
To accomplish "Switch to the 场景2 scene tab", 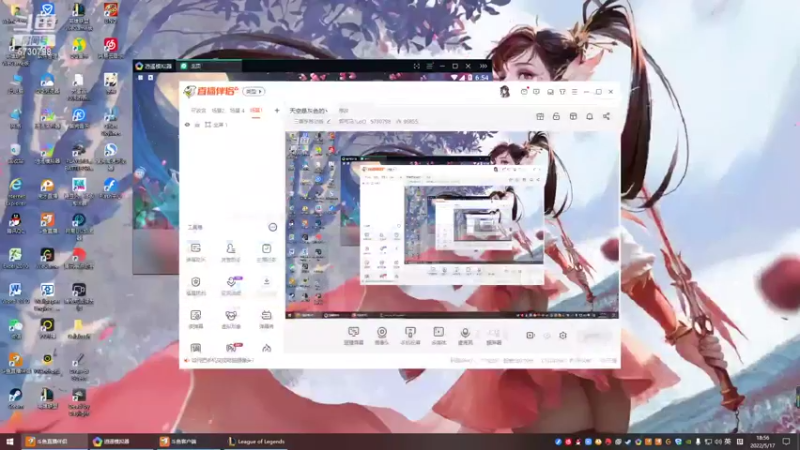I will point(218,110).
